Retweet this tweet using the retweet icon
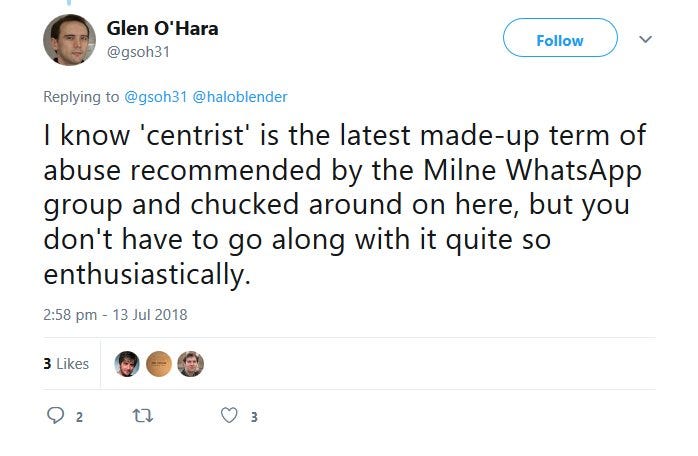This screenshot has width=698, height=456. [144, 416]
